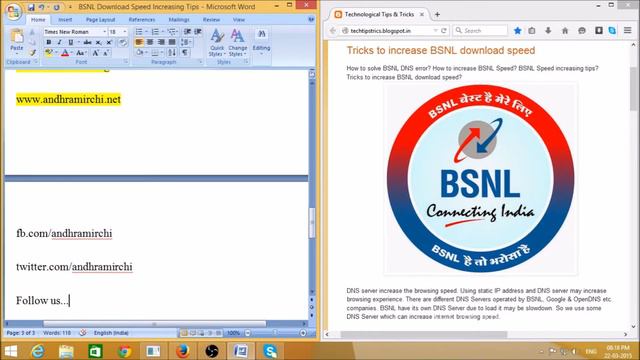Click the Firefox back arrow button
Viewport: 640px width, 360px height.
tap(333, 31)
